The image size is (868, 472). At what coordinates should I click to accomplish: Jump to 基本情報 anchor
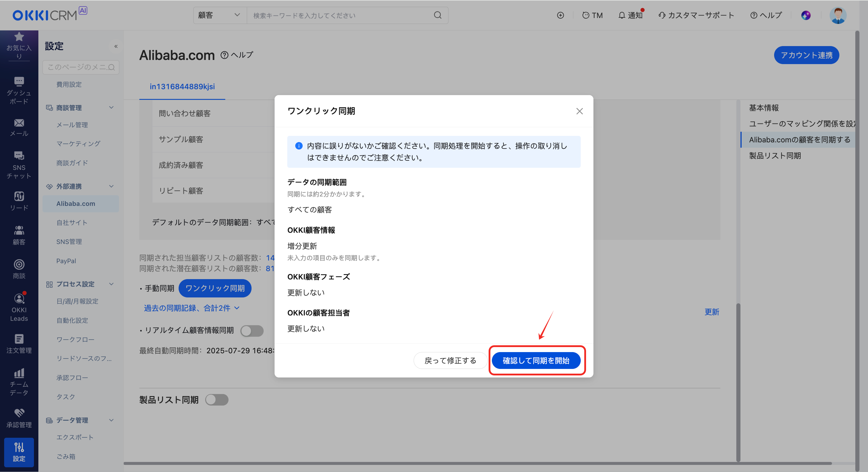764,108
